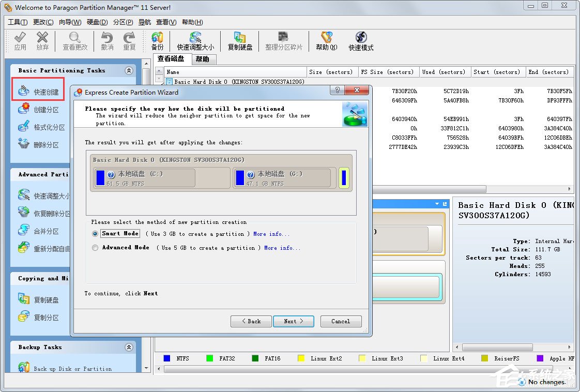Click the Size (sectors) column header
This screenshot has width=580, height=392.
(332, 72)
